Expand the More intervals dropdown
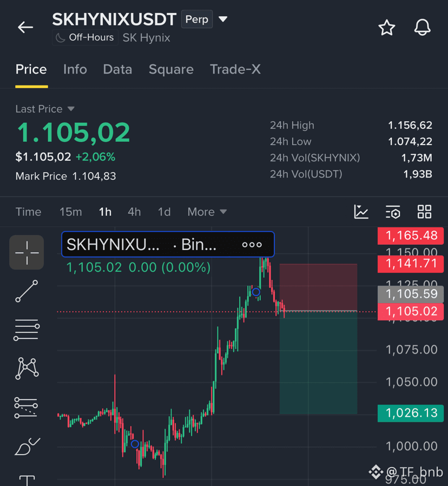Viewport: 448px width, 486px height. [x=207, y=212]
